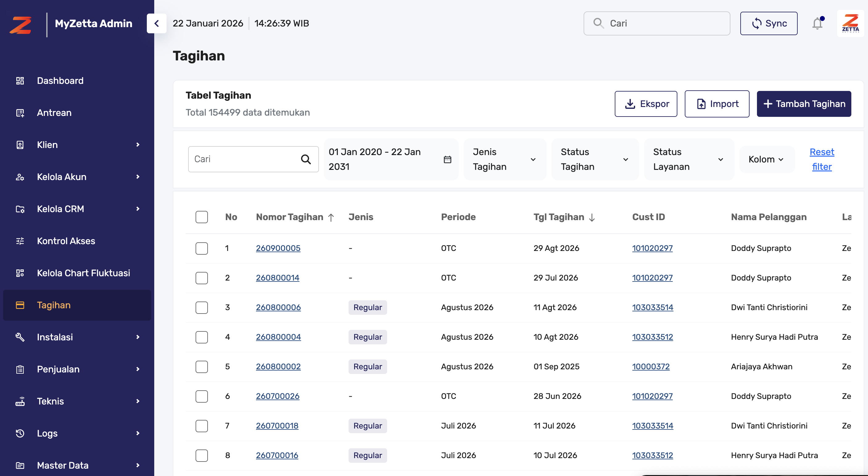The height and width of the screenshot is (476, 868).
Task: Select the checkbox on row 5
Action: tap(201, 367)
